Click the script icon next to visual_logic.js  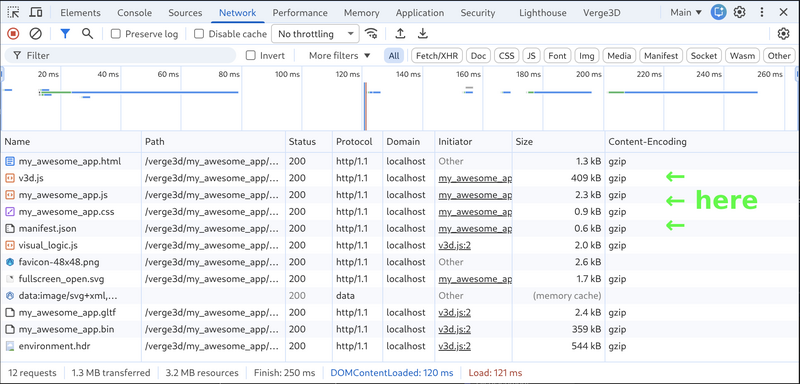pyautogui.click(x=10, y=245)
